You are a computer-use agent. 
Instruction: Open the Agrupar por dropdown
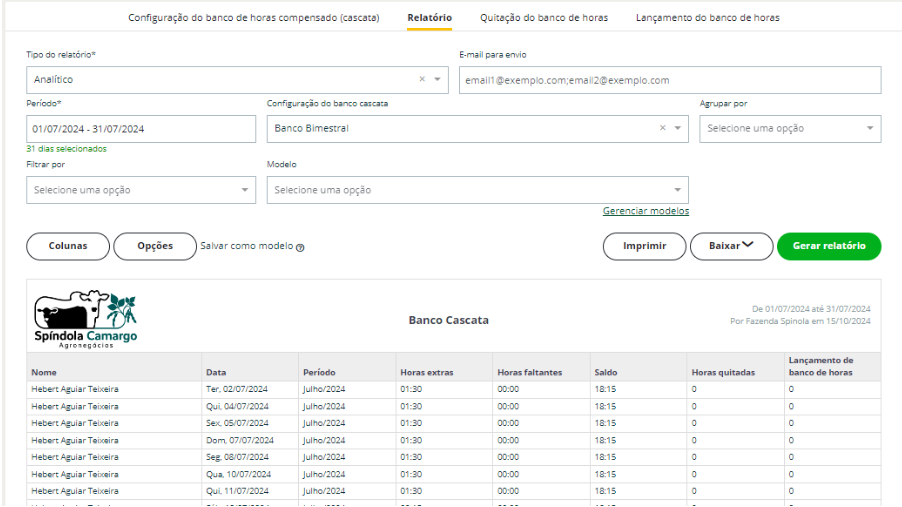790,129
